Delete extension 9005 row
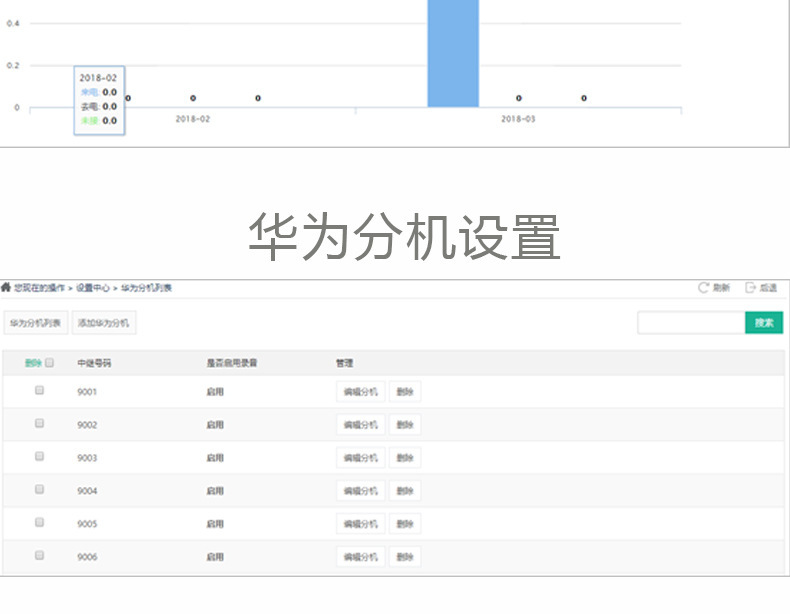The image size is (790, 614). (405, 524)
